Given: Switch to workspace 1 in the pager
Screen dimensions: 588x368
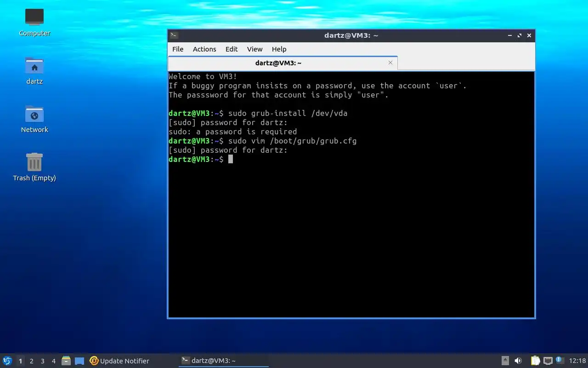Looking at the screenshot, I should [20, 361].
